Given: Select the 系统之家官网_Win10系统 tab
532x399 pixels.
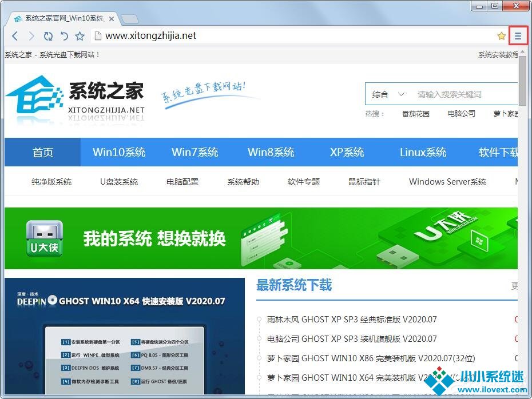Looking at the screenshot, I should coord(63,19).
